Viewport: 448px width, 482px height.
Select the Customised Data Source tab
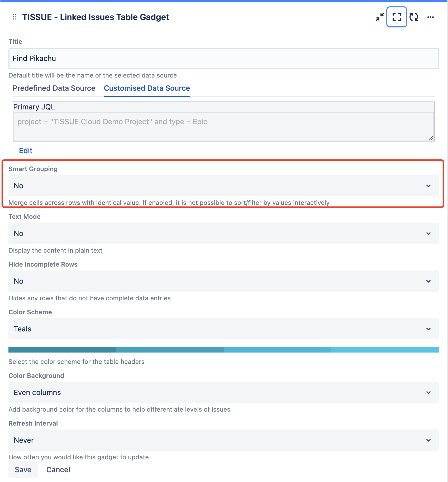click(x=147, y=88)
